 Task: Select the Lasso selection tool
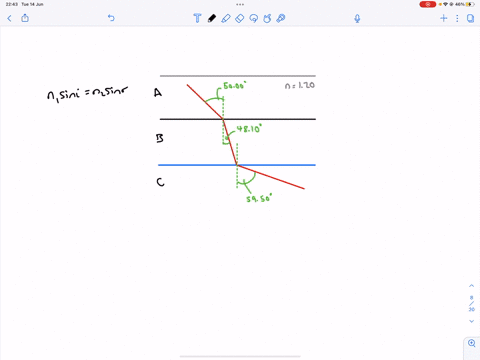[253, 18]
